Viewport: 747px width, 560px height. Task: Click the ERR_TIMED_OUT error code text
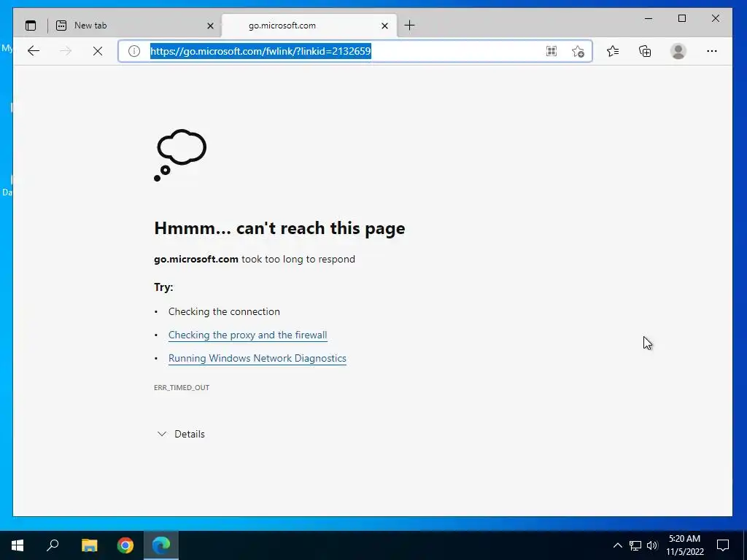click(x=182, y=388)
